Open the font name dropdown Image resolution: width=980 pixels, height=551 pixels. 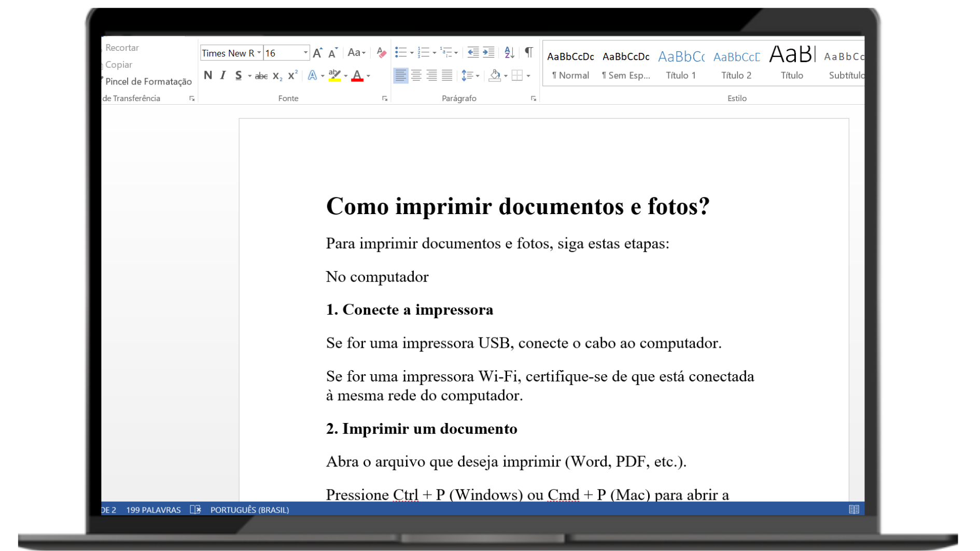(x=259, y=53)
